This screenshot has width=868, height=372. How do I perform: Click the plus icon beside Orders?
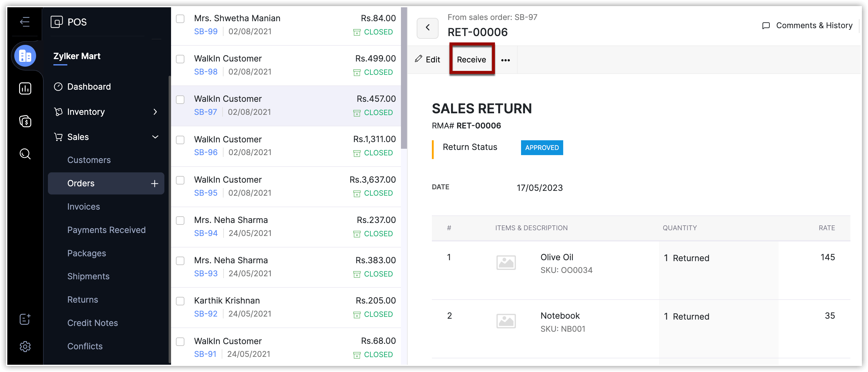(x=154, y=184)
